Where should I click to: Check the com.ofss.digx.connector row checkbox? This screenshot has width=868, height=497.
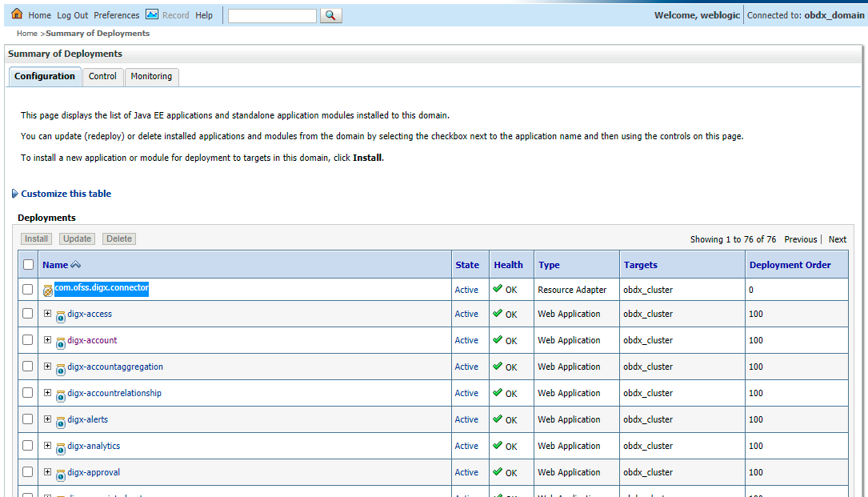point(28,289)
